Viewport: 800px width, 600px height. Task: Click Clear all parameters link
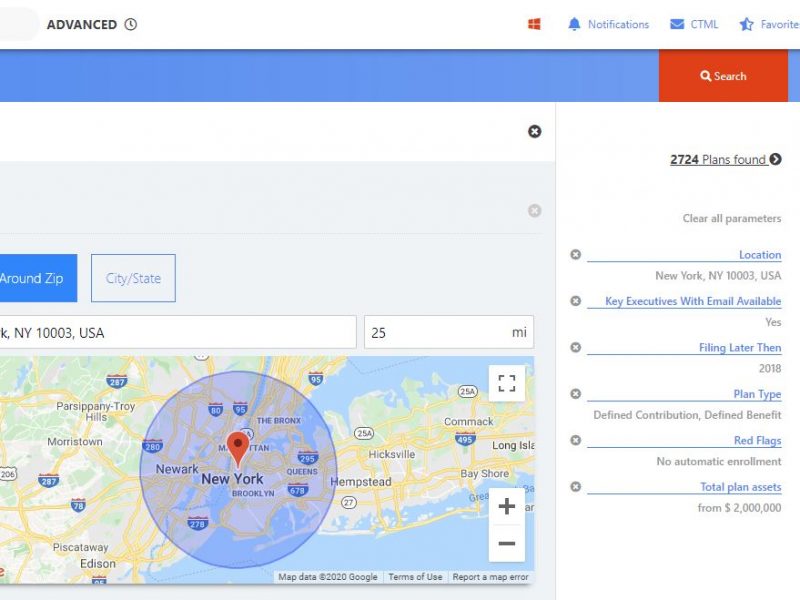coord(732,218)
